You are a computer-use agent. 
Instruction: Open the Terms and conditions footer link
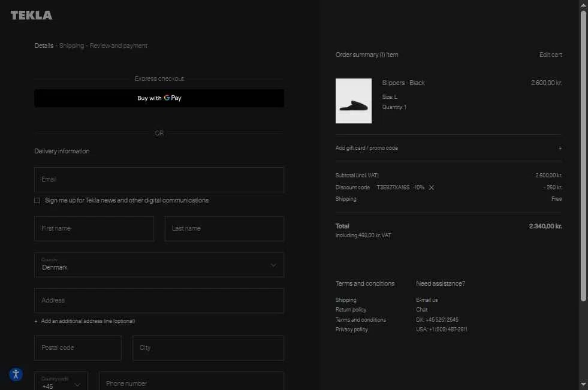(x=360, y=320)
